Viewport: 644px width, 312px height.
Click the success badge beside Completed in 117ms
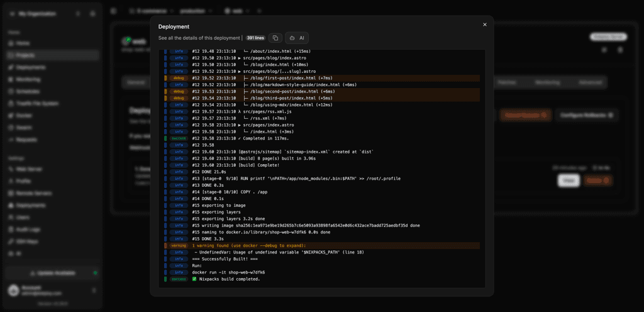coord(179,138)
